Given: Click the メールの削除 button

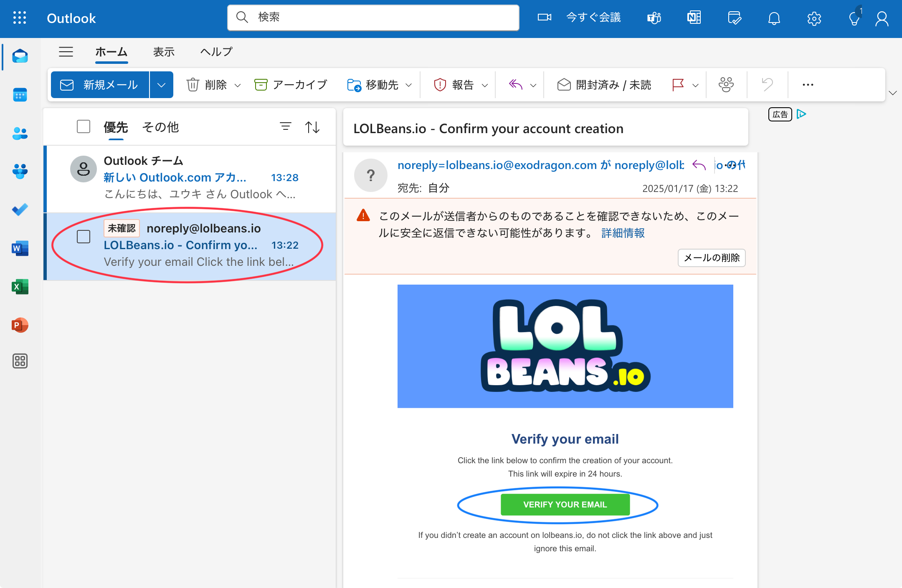Looking at the screenshot, I should (712, 257).
